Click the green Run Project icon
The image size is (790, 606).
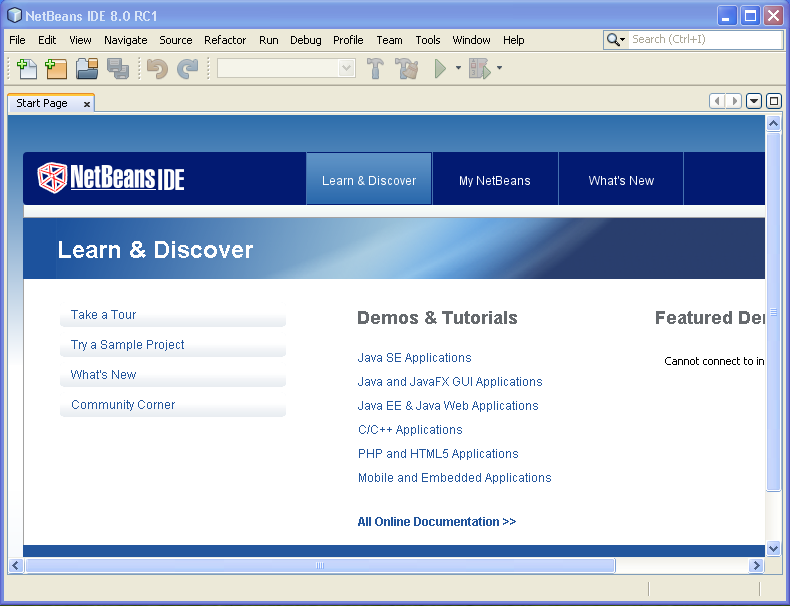440,69
